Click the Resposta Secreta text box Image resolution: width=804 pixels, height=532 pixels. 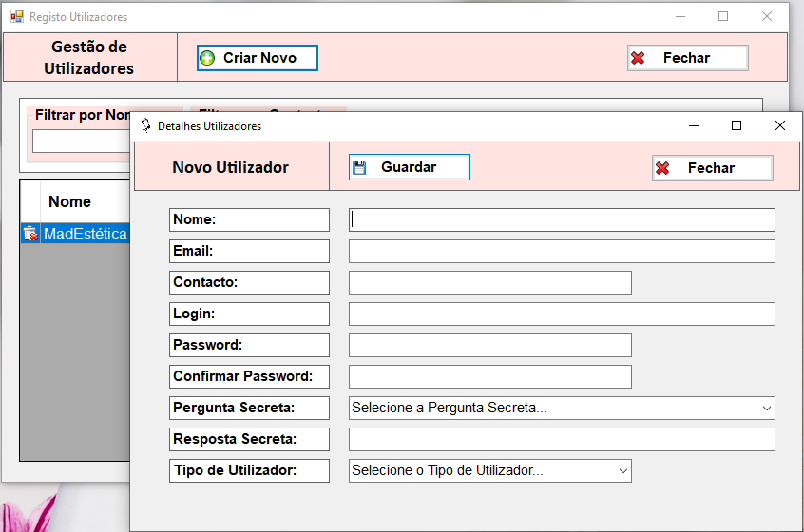562,439
